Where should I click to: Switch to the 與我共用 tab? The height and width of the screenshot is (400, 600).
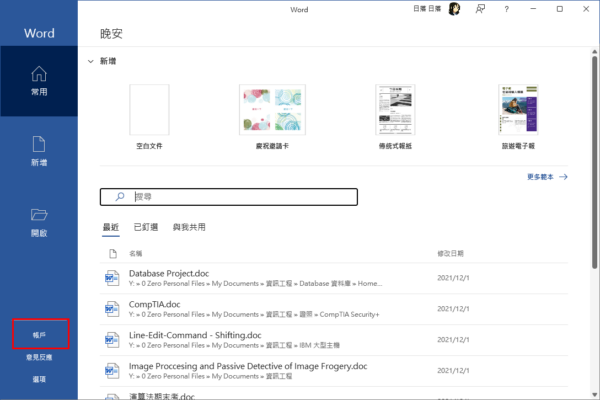tap(189, 227)
